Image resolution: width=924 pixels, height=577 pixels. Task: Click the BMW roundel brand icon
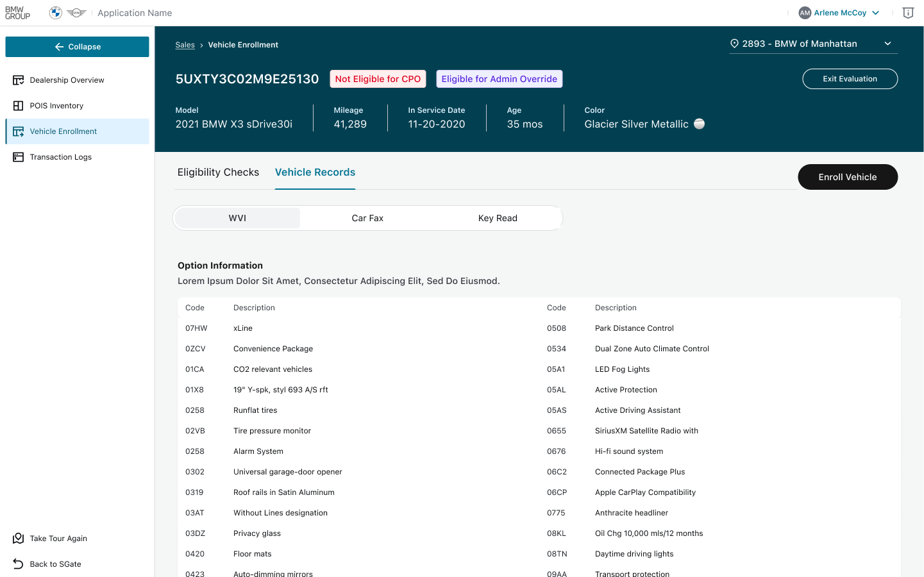click(56, 13)
